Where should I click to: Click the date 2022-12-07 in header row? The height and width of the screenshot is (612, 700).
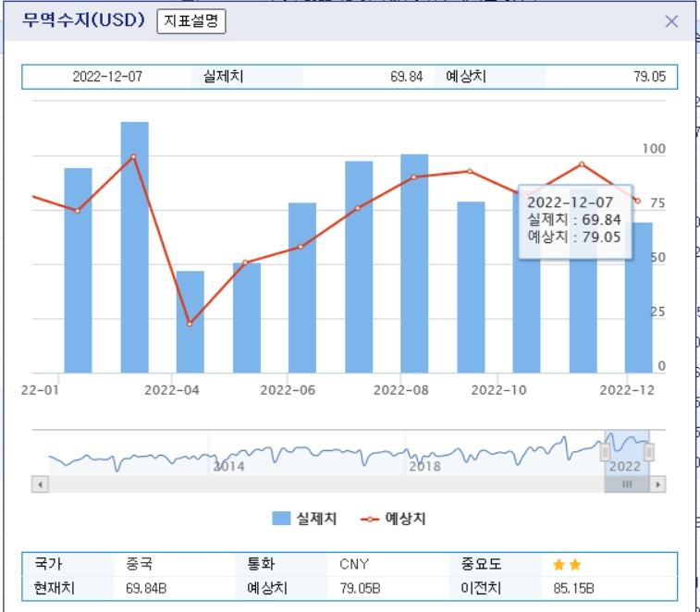coord(107,77)
